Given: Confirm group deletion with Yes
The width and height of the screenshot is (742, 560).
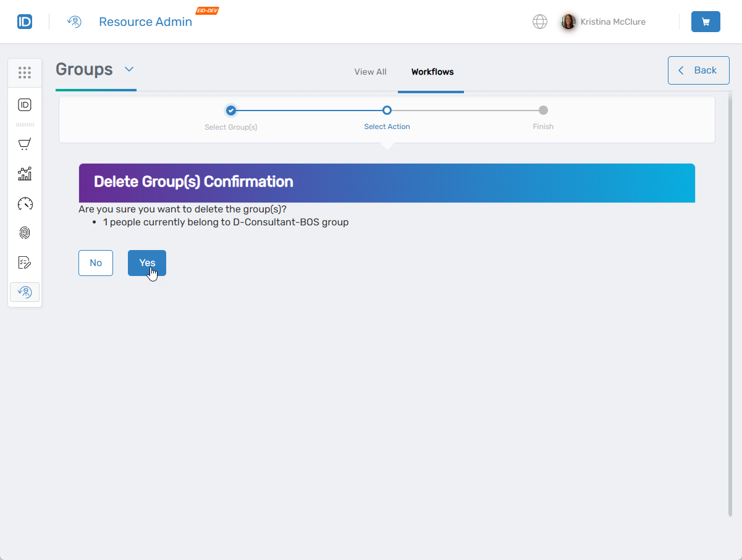Looking at the screenshot, I should pos(146,262).
